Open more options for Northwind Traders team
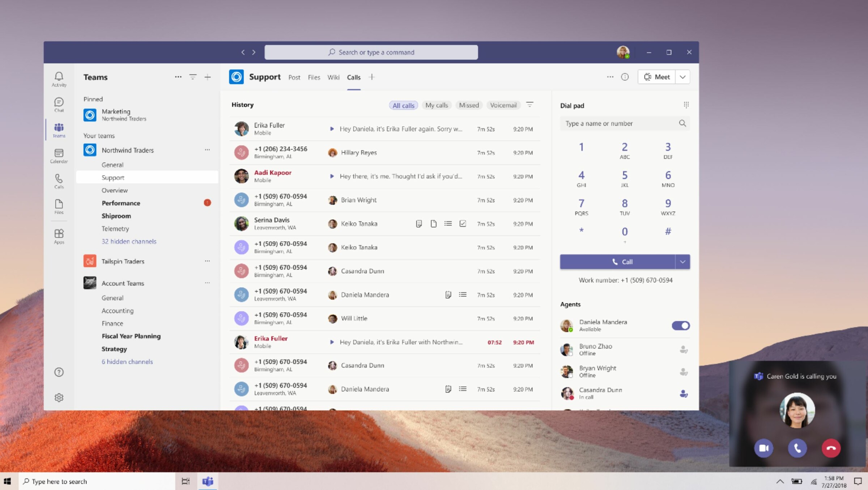Screen dimensions: 868x490 point(207,149)
